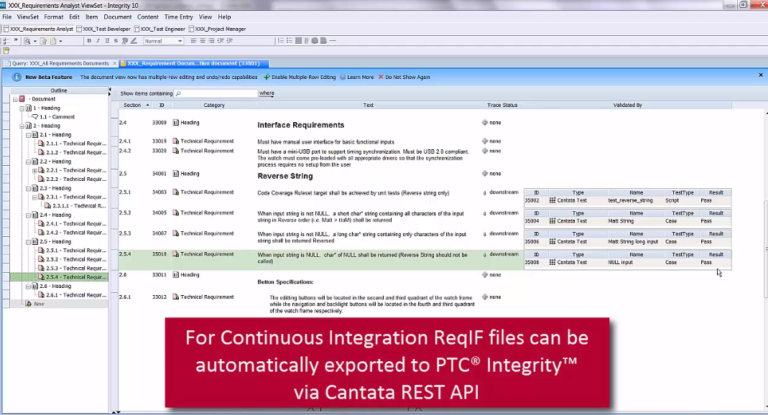Click requirement icon in row 34003
The image size is (768, 415).
(176, 192)
